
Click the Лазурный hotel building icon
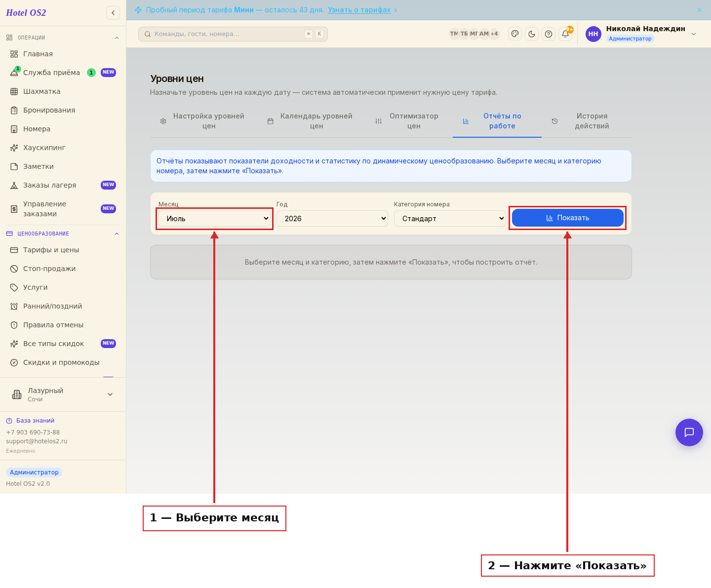click(17, 394)
